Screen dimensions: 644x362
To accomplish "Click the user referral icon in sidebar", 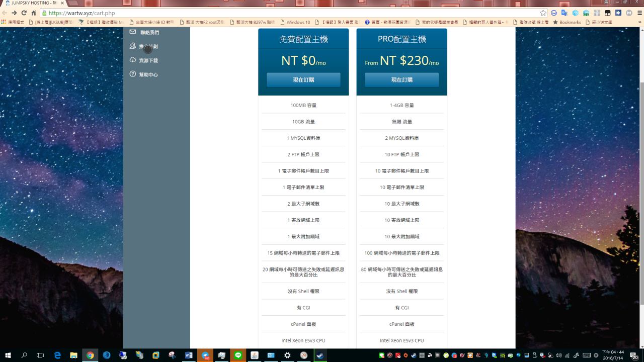I will pos(133,46).
